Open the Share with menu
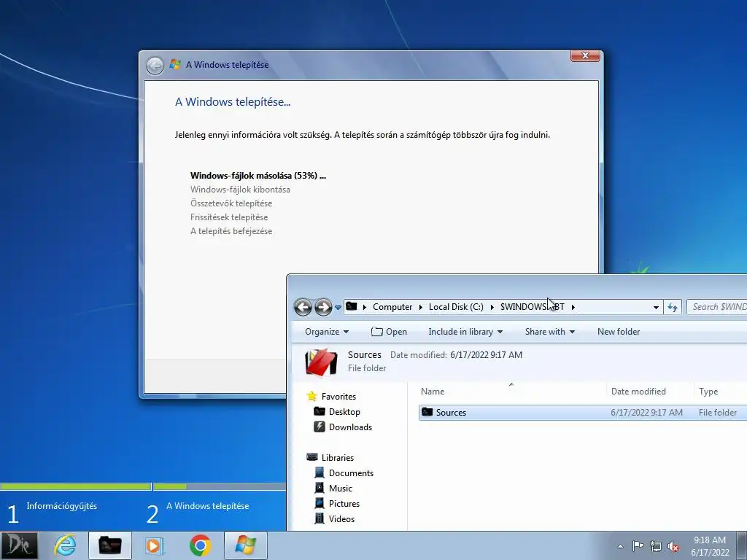 (550, 332)
